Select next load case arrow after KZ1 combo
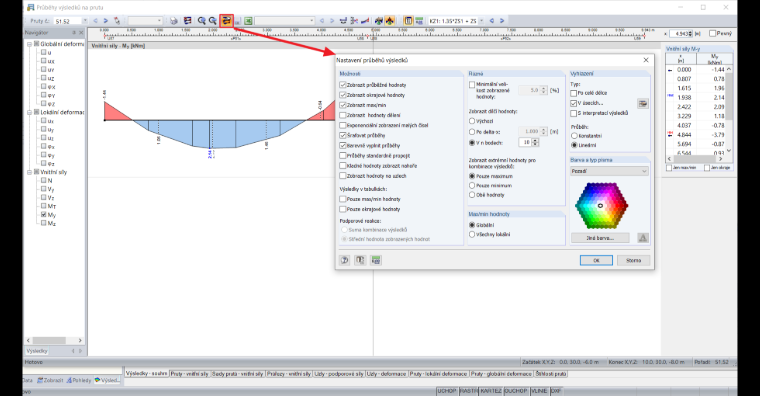Screen dimensions: 760x396 pos(502,21)
